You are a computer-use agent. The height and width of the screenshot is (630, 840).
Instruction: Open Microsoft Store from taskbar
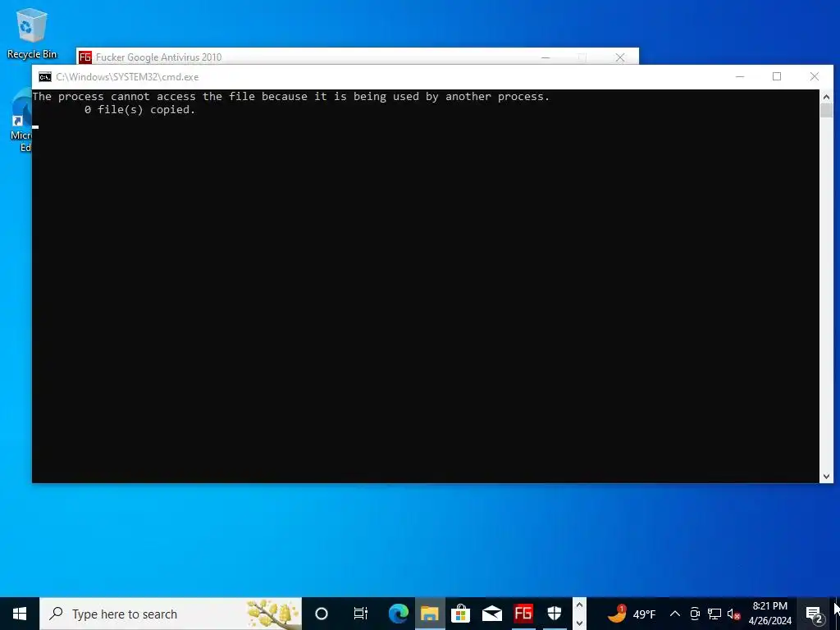pyautogui.click(x=460, y=614)
